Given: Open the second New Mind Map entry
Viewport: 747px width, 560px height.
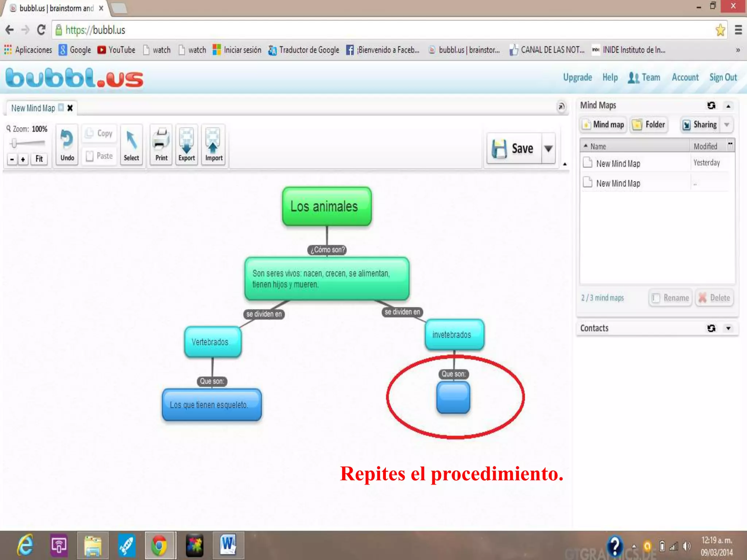Looking at the screenshot, I should point(655,183).
